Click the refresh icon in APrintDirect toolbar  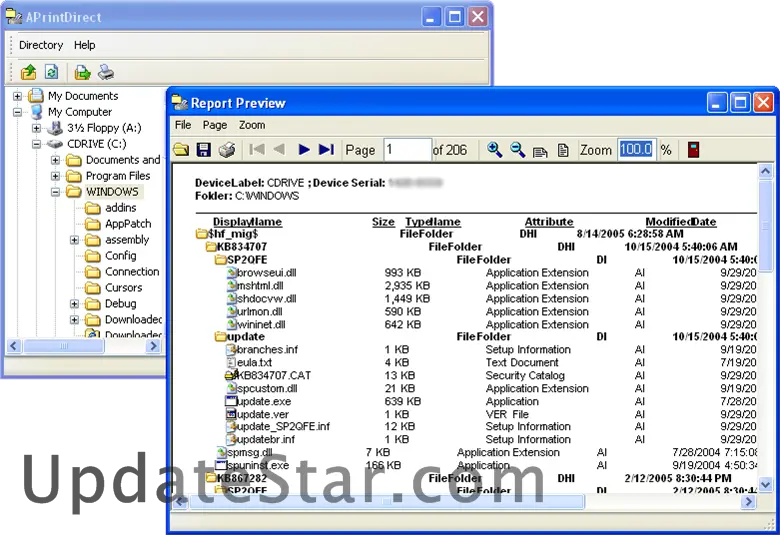coord(51,72)
